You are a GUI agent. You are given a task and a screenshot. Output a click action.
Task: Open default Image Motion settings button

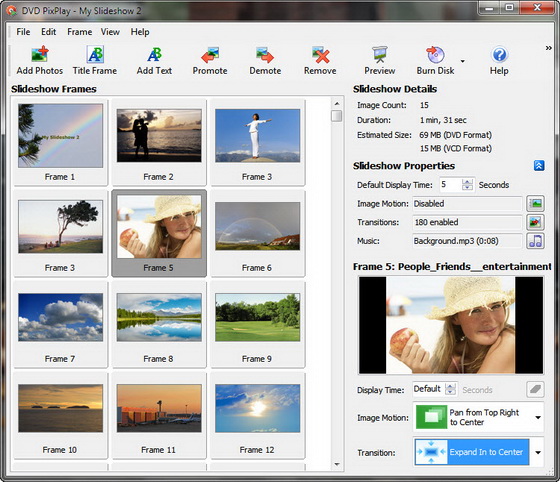pos(535,204)
